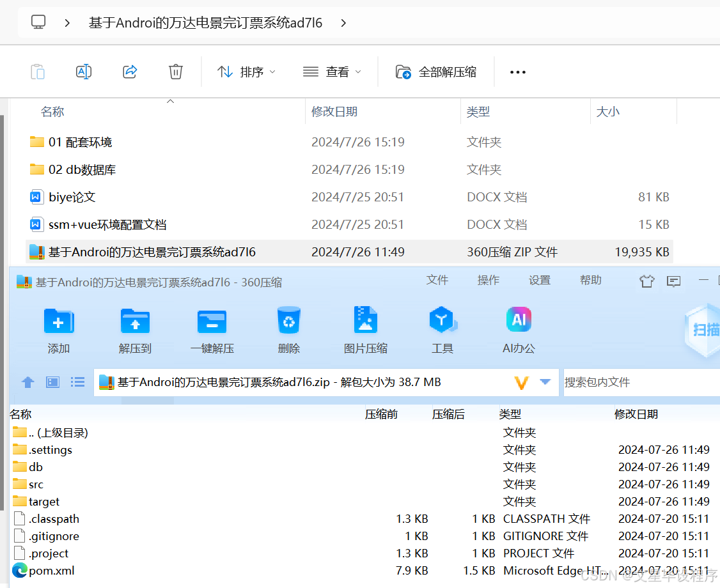720x588 pixels.
Task: Click the Delete trash icon in Explorer toolbar
Action: click(x=175, y=72)
